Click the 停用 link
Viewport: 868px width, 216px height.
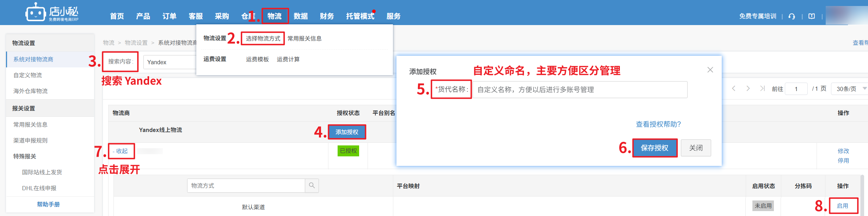point(843,161)
